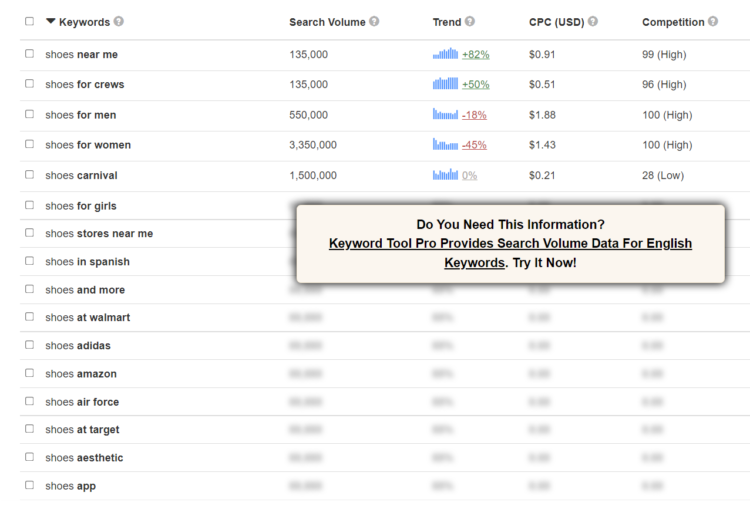Image resolution: width=750 pixels, height=506 pixels.
Task: Check the box for shoes near me
Action: (29, 54)
